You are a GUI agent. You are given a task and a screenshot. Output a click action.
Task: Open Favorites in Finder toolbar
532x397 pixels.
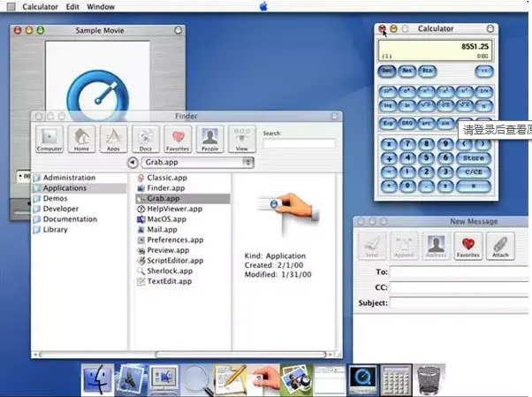[178, 139]
